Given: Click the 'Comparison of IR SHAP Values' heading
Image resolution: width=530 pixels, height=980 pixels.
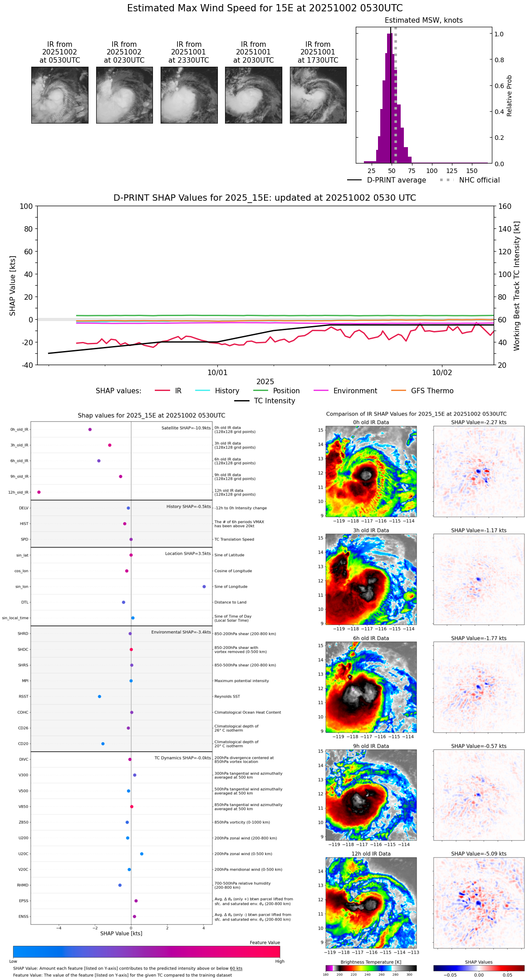Looking at the screenshot, I should click(417, 414).
